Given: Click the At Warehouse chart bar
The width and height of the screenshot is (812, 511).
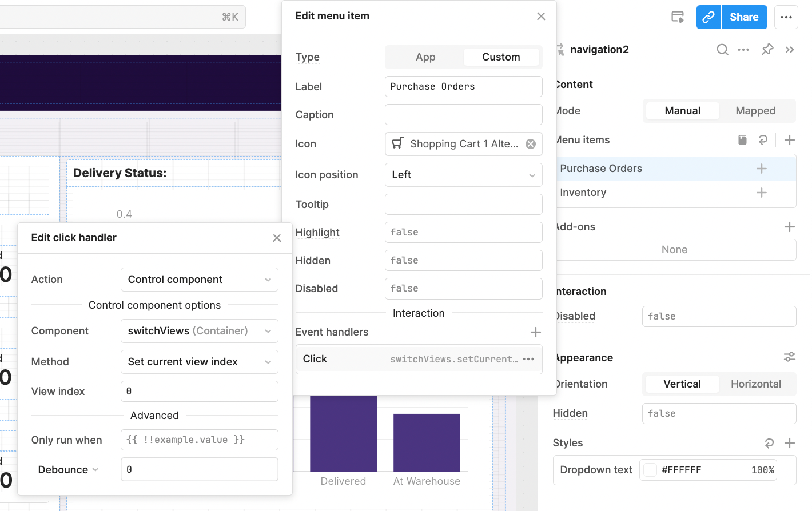Looking at the screenshot, I should tap(427, 442).
